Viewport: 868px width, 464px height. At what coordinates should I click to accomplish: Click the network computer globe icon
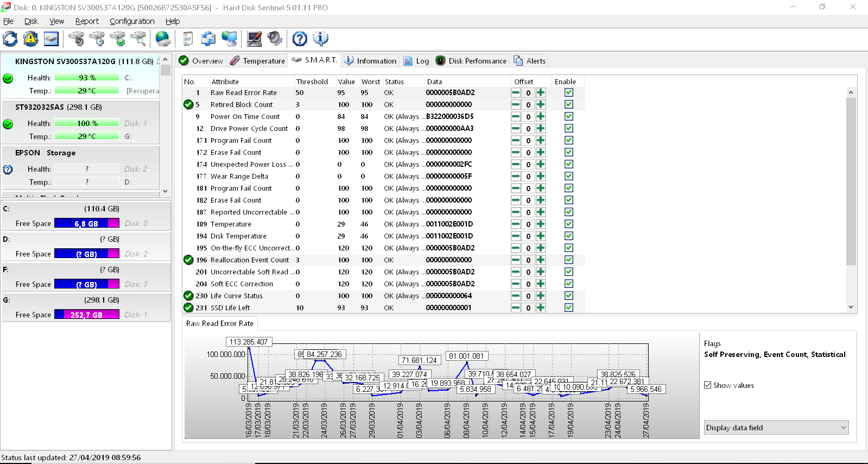click(x=230, y=39)
